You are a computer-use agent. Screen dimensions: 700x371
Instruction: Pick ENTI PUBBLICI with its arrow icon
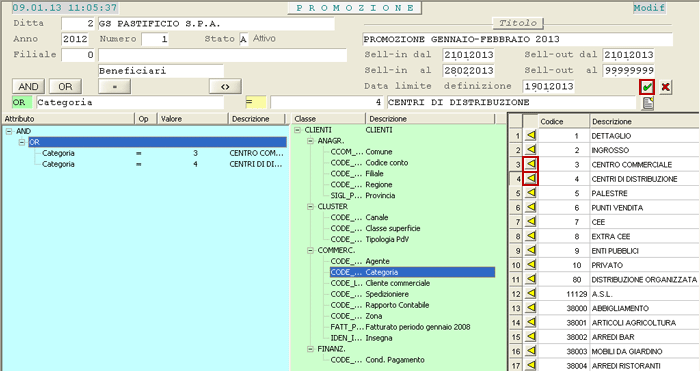click(x=530, y=250)
